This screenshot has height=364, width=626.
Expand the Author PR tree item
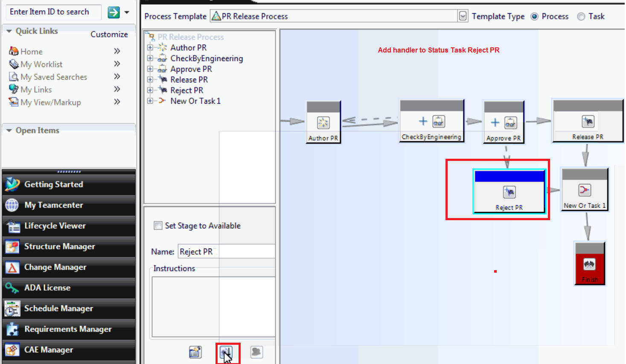click(150, 48)
